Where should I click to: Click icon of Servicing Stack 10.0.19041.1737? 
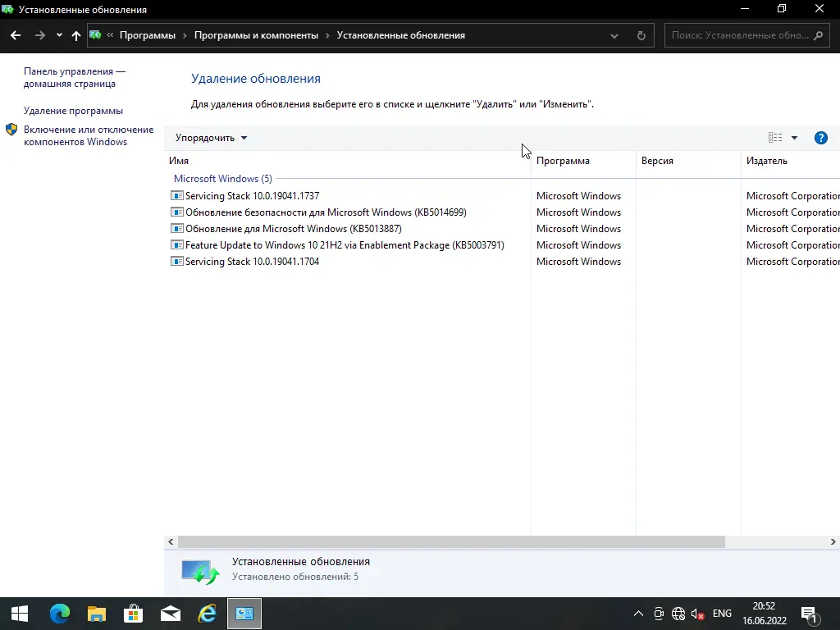coord(177,196)
